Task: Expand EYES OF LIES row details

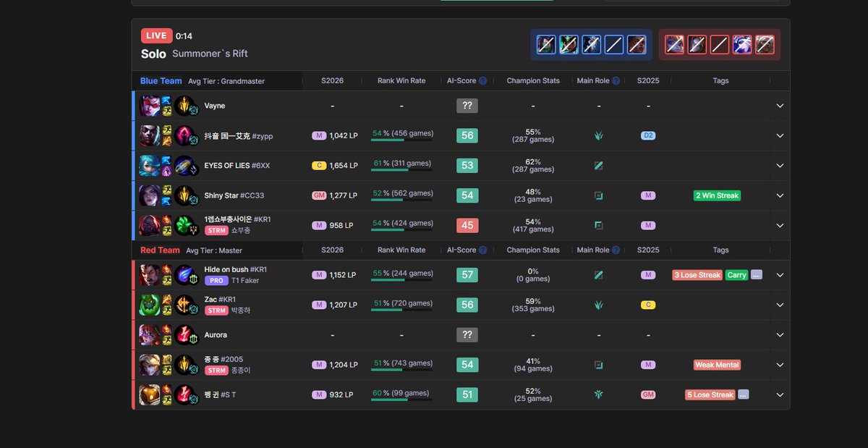Action: (780, 166)
